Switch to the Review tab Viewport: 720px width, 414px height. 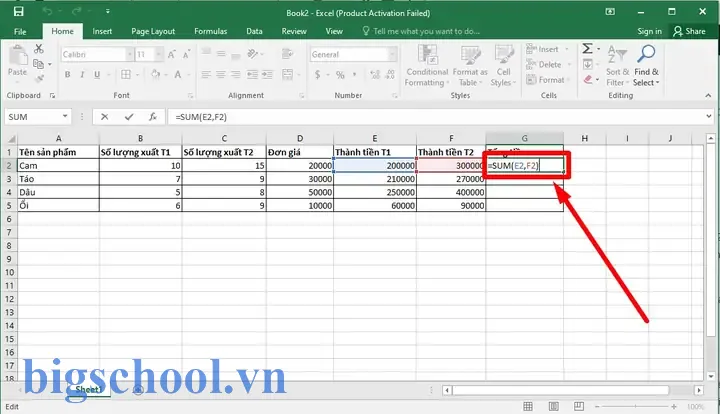(x=294, y=31)
